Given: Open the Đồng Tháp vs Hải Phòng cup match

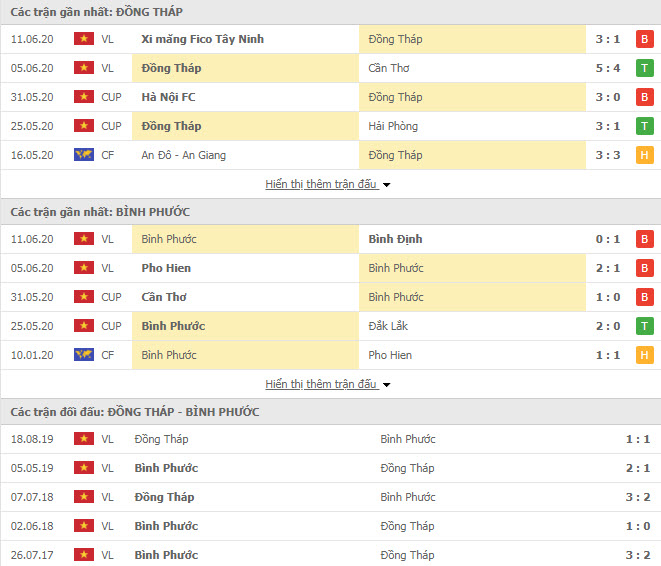Looking at the screenshot, I should pos(330,126).
